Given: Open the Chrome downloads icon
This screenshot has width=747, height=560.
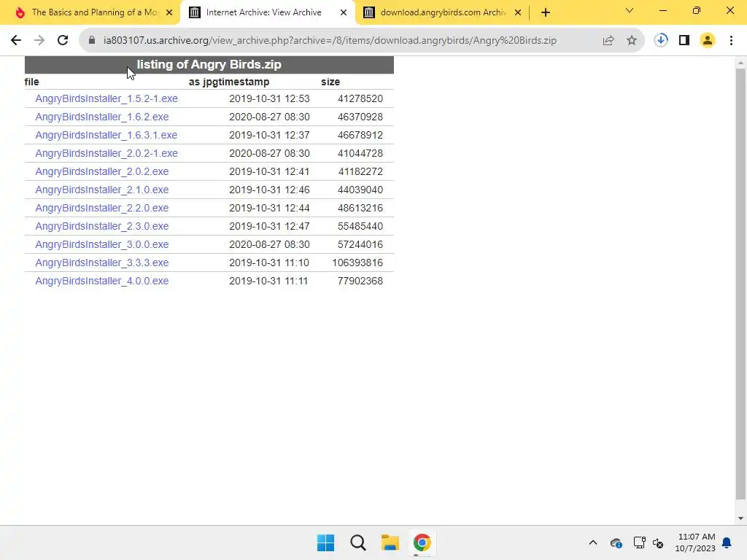Looking at the screenshot, I should click(x=661, y=41).
